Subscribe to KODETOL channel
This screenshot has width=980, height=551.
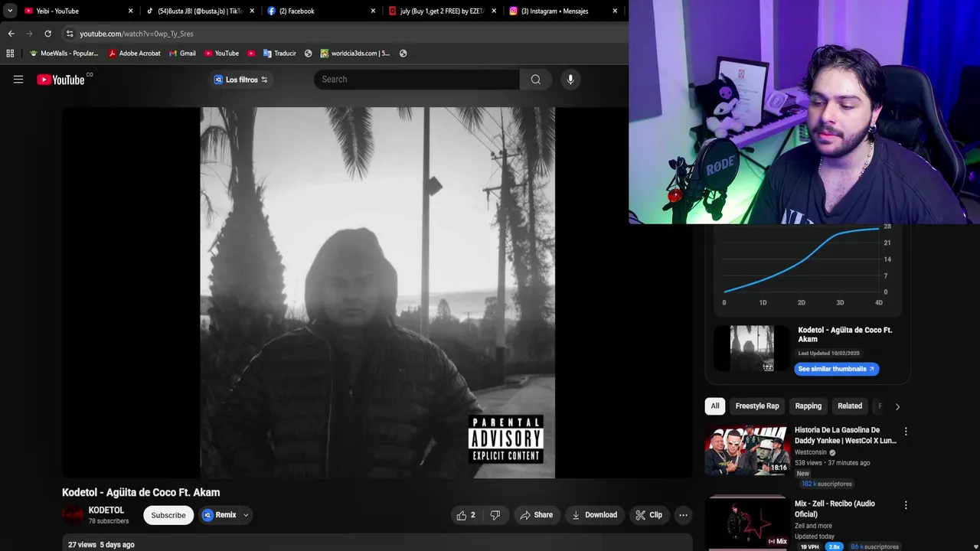pos(168,515)
